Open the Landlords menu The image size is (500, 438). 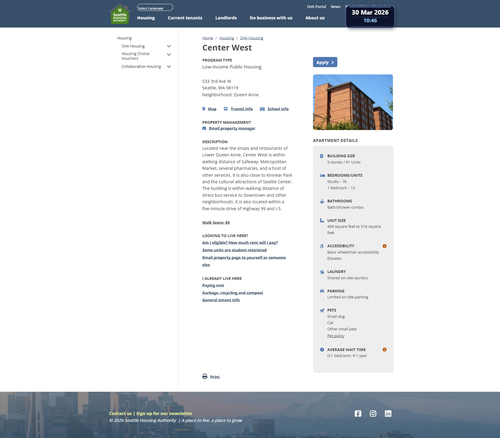(x=226, y=18)
